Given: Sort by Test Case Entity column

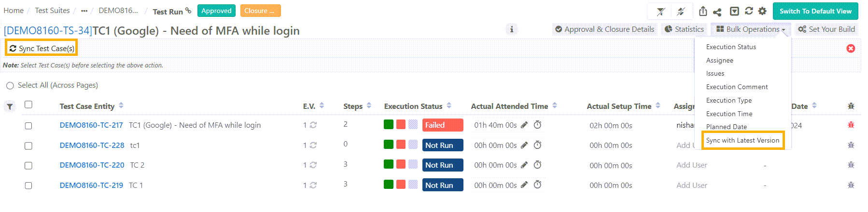Looking at the screenshot, I should [121, 106].
